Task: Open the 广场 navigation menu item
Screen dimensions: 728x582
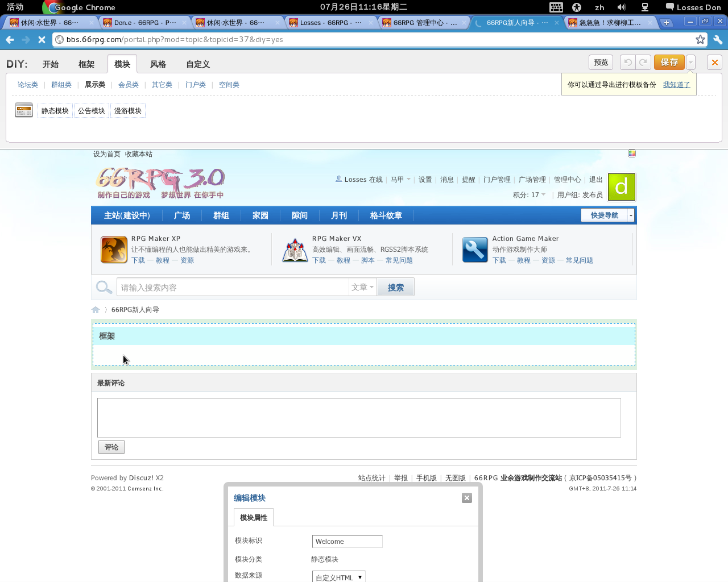Action: coord(182,215)
